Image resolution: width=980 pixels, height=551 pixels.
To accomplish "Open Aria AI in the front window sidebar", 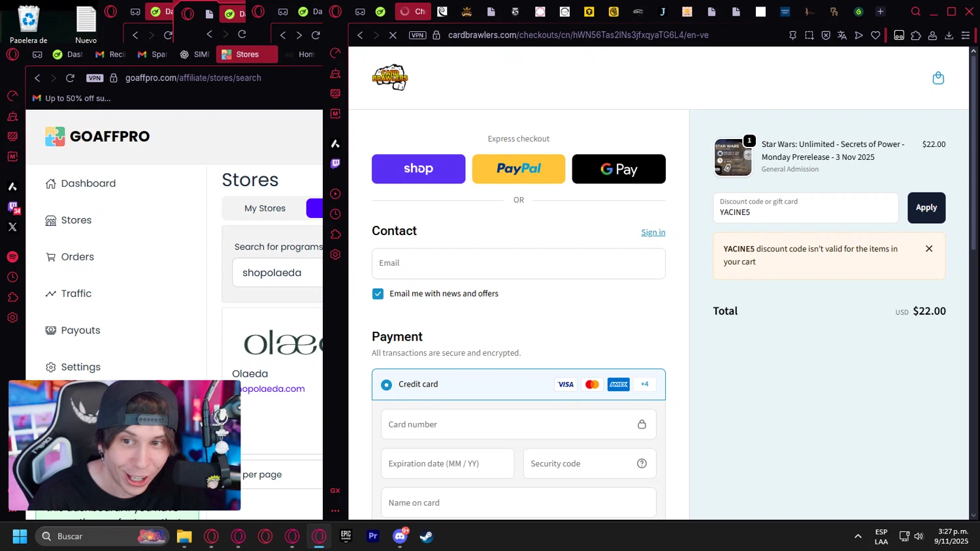I will point(335,144).
